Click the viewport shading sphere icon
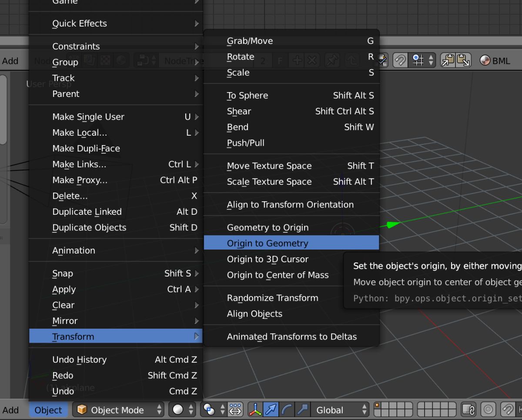 coord(178,410)
